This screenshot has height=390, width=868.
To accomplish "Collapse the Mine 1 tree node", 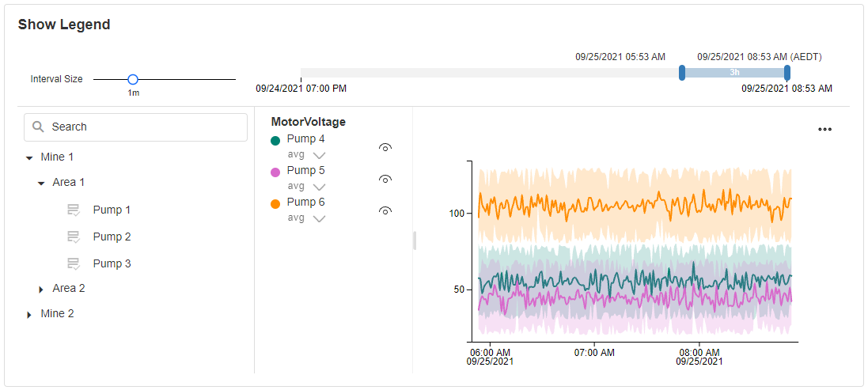I will (29, 157).
